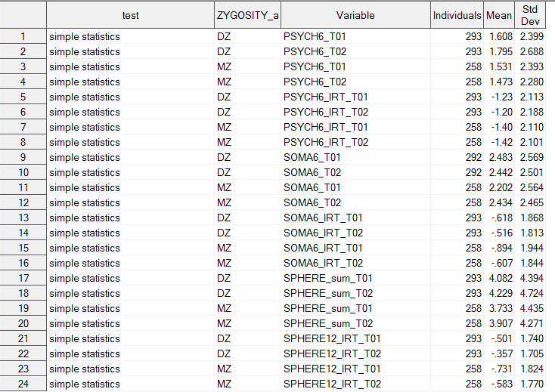Select the Std Dev value 4.724 cell
Screen dimensions: 555x392
click(x=529, y=293)
